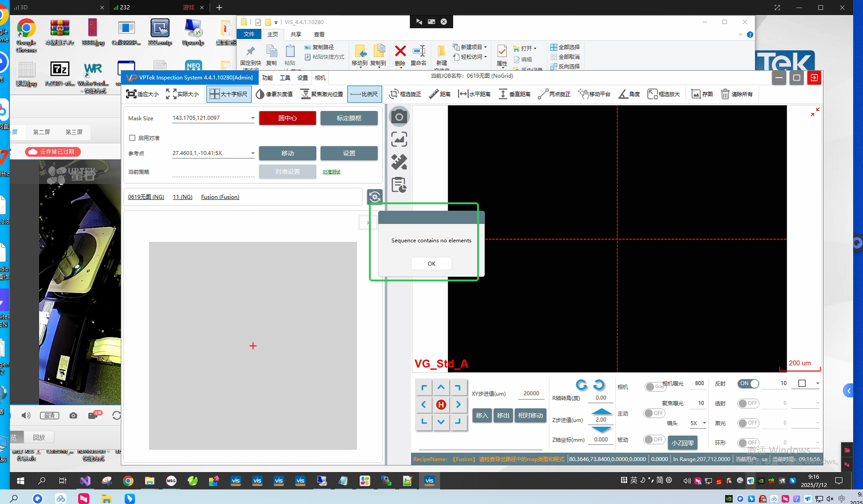
Task: Open the 工具 menu
Action: pyautogui.click(x=285, y=78)
